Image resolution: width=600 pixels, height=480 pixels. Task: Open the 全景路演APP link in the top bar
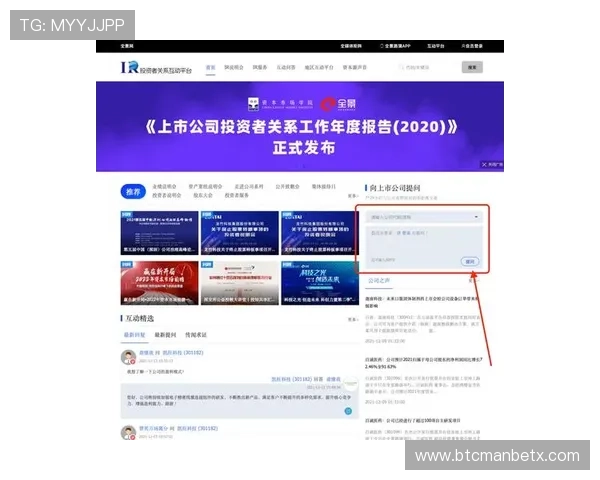point(395,46)
